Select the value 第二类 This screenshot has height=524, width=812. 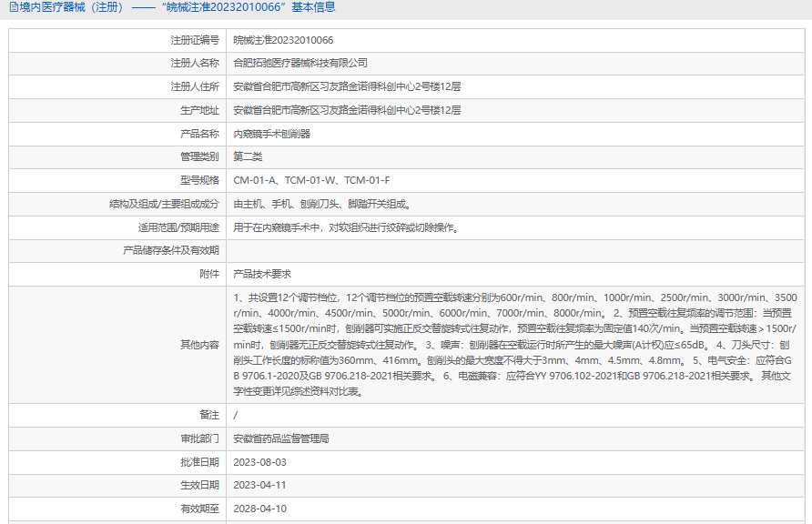click(248, 156)
